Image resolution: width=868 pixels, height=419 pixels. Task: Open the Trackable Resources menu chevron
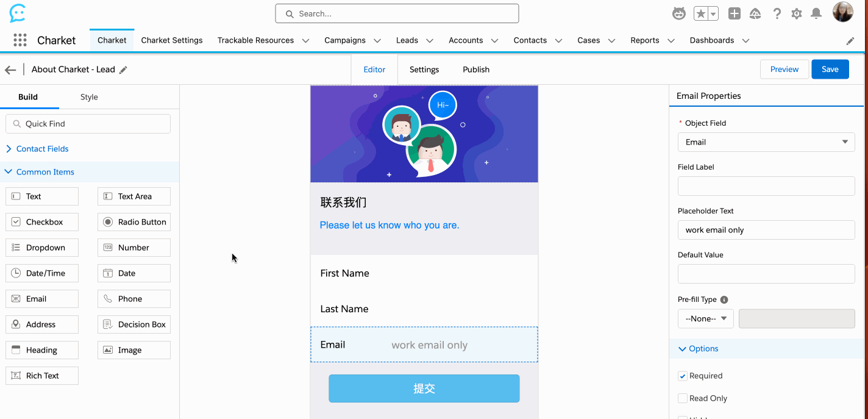[x=305, y=41]
